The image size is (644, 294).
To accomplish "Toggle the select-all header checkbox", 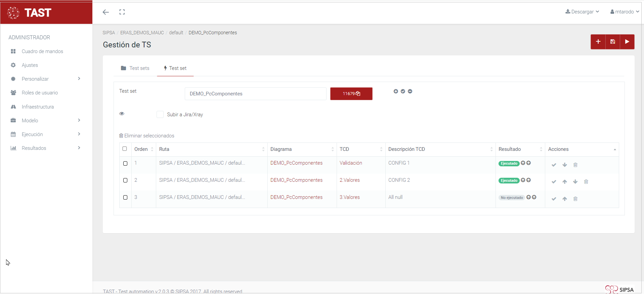I will (x=125, y=149).
